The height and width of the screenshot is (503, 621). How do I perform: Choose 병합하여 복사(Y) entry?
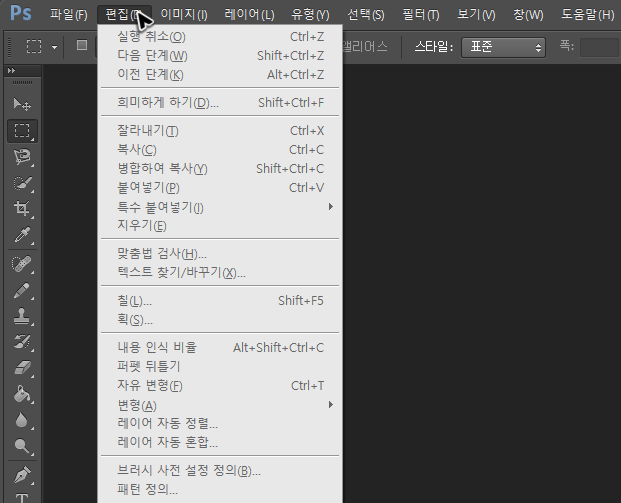[x=220, y=169]
